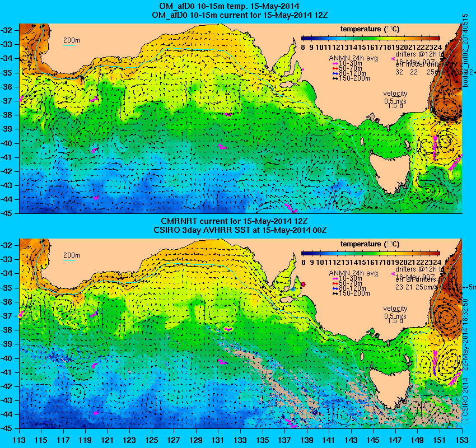Screen dimensions: 476x448
Task: Click 'OM_afD0 10-15m current for 15-May-2014 12Z' heading
Action: 240,15
